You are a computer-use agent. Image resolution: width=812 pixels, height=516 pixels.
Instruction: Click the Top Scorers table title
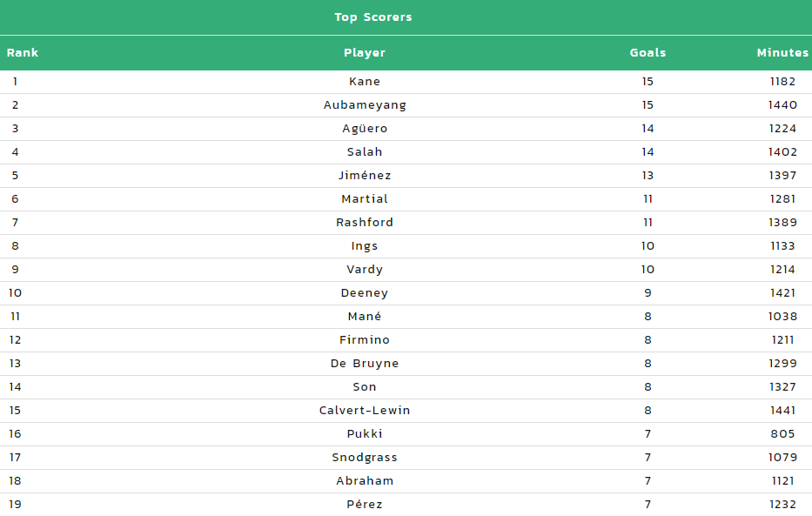(x=372, y=17)
